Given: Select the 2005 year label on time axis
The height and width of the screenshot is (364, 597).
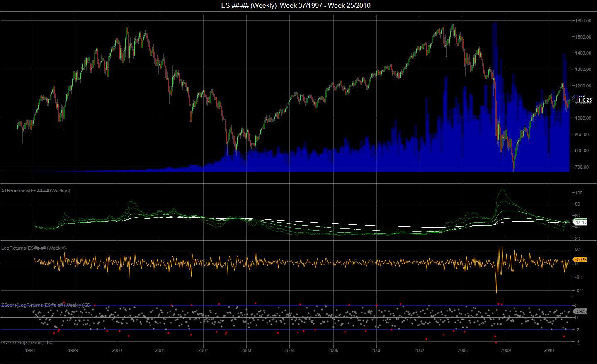Looking at the screenshot, I should [x=333, y=350].
